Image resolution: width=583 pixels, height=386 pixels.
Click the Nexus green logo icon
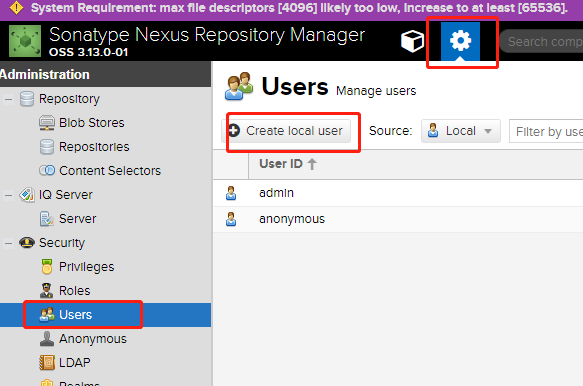25,41
